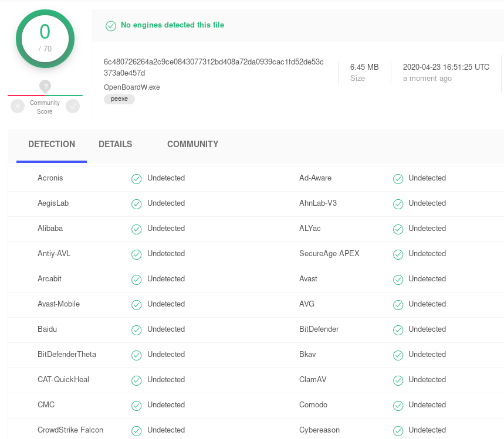Click the 2020-04-23 16:51:25 UTC timestamp
Screen dimensions: 504x439
pos(446,67)
